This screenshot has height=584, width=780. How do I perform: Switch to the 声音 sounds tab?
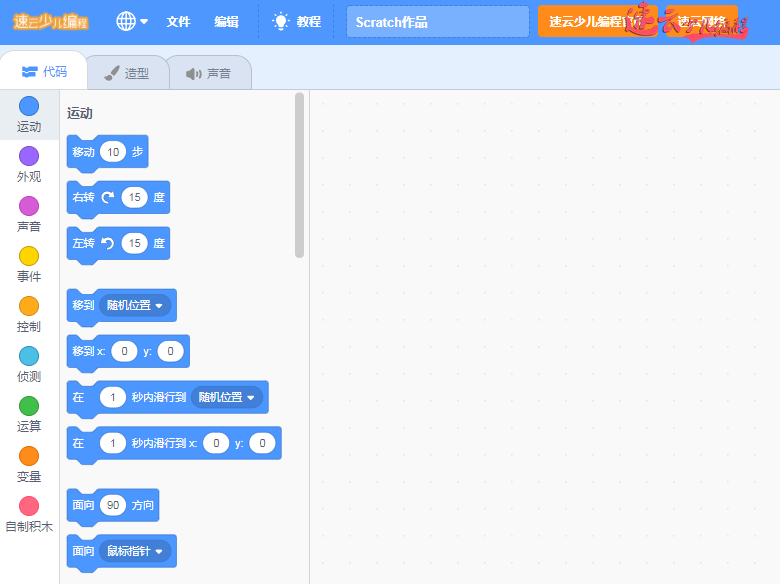[x=208, y=73]
